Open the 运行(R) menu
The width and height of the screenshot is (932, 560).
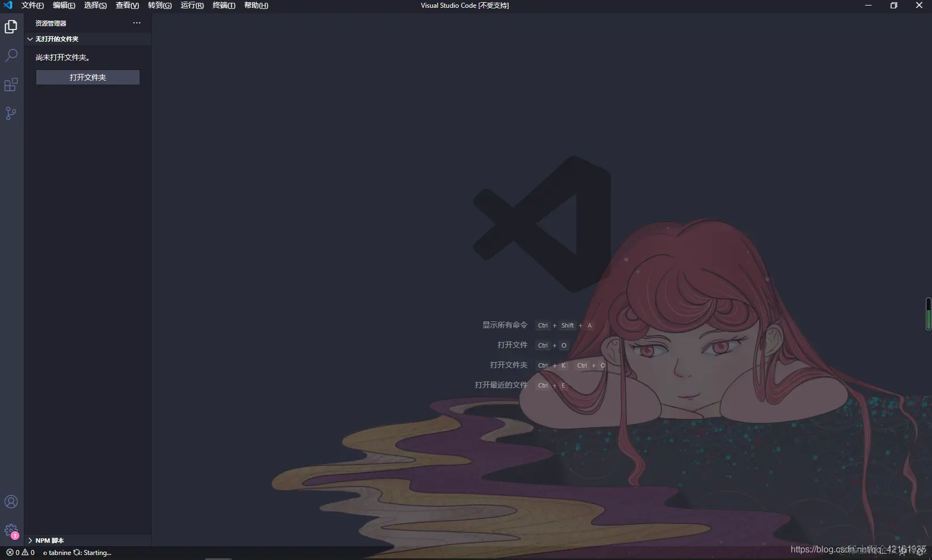pyautogui.click(x=191, y=5)
